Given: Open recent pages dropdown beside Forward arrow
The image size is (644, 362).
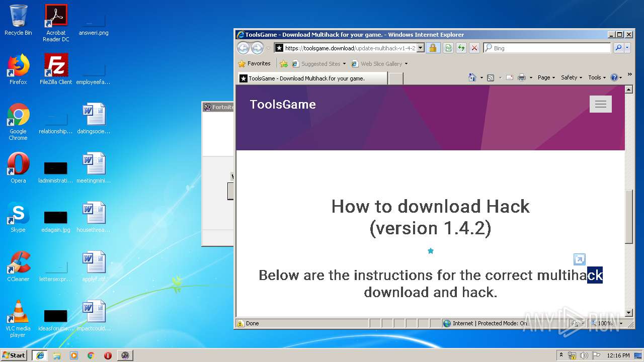Looking at the screenshot, I should tap(268, 48).
